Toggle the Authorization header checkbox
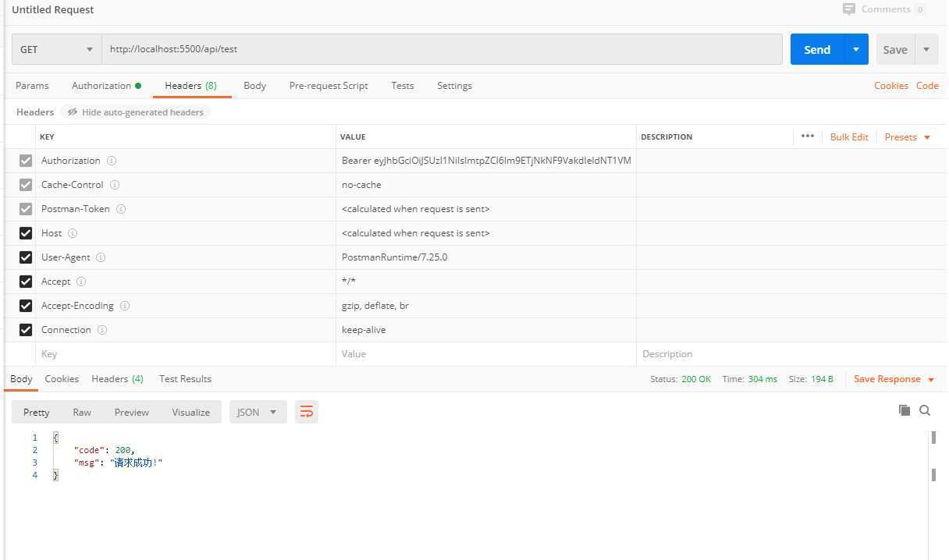 click(x=26, y=161)
